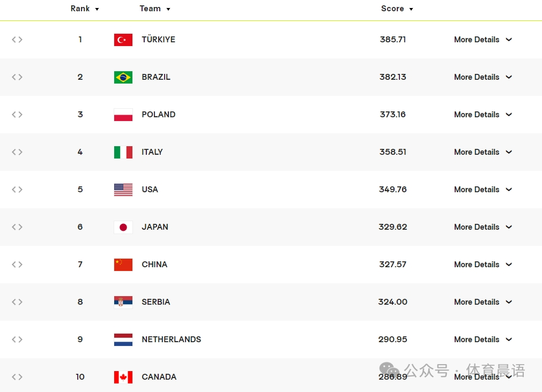The width and height of the screenshot is (542, 392).
Task: Click the Poland flag icon
Action: 123,115
